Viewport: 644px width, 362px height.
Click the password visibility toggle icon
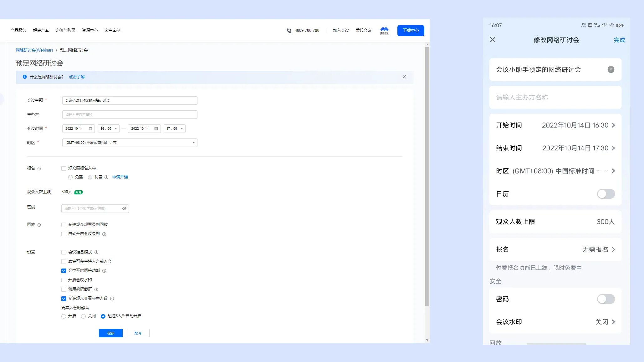[x=124, y=209]
